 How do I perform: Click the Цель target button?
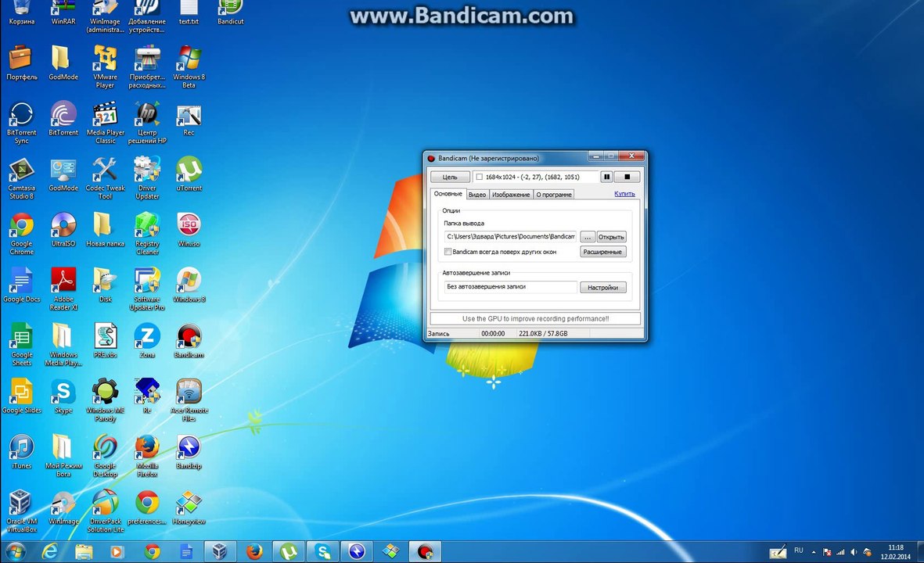[450, 177]
